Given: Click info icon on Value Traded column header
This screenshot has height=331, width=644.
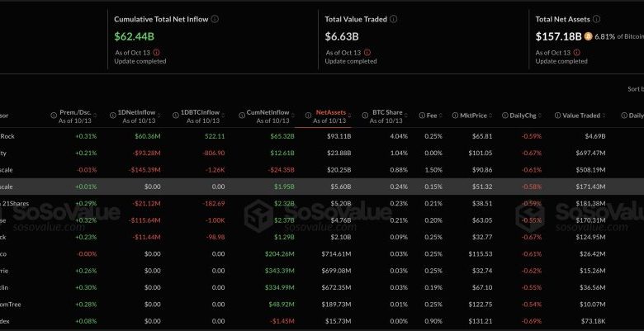Looking at the screenshot, I should tap(556, 115).
